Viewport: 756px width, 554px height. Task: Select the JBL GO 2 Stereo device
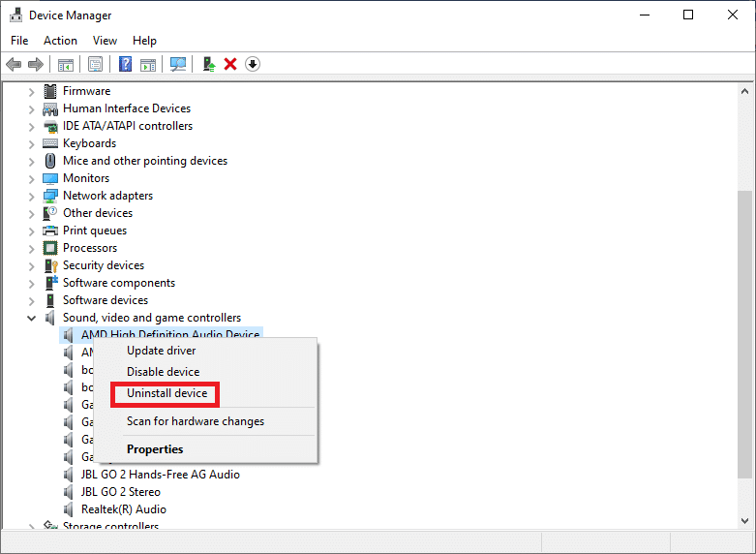click(x=121, y=492)
